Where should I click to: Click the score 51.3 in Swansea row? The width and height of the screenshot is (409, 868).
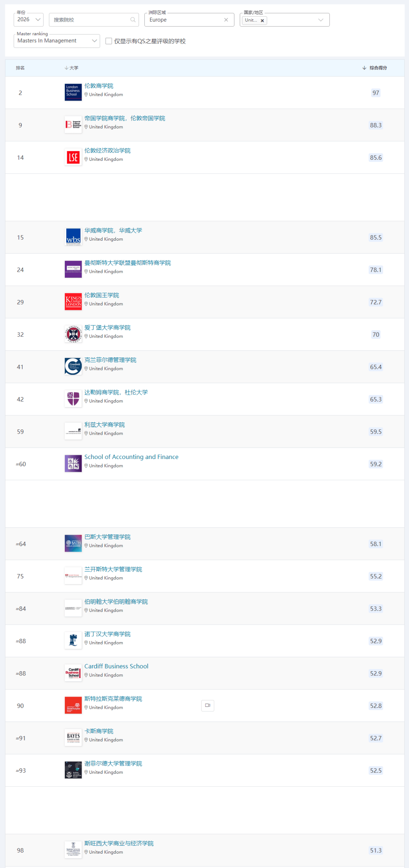pyautogui.click(x=376, y=850)
